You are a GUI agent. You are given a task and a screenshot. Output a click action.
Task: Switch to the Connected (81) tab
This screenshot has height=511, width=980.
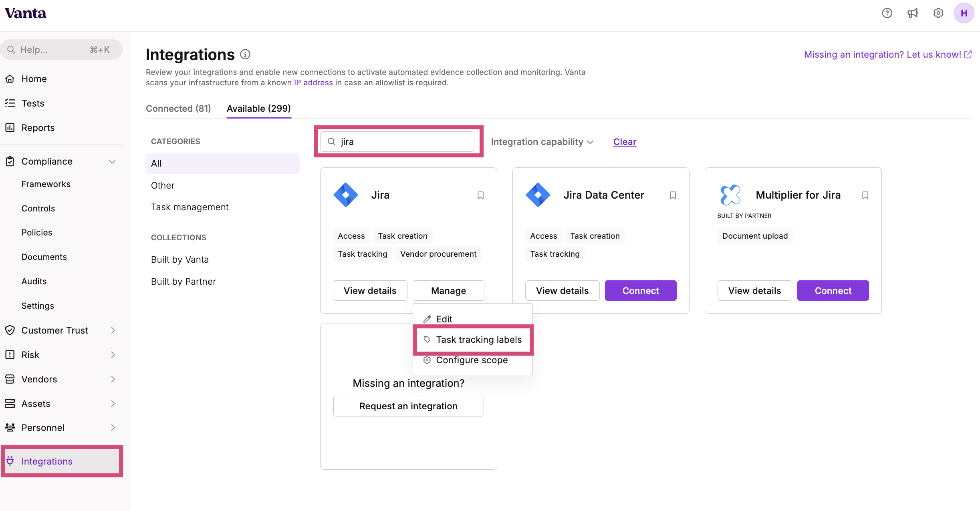(178, 109)
